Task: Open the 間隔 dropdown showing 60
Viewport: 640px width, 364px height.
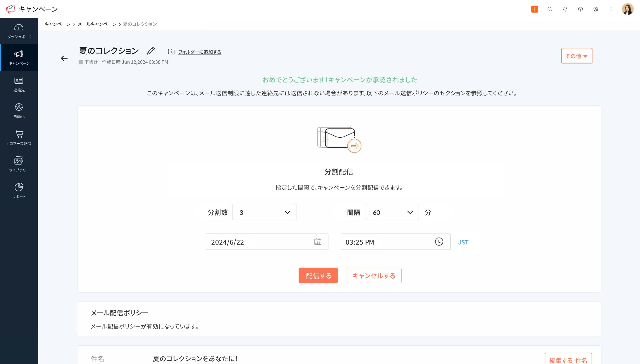Action: [x=392, y=212]
